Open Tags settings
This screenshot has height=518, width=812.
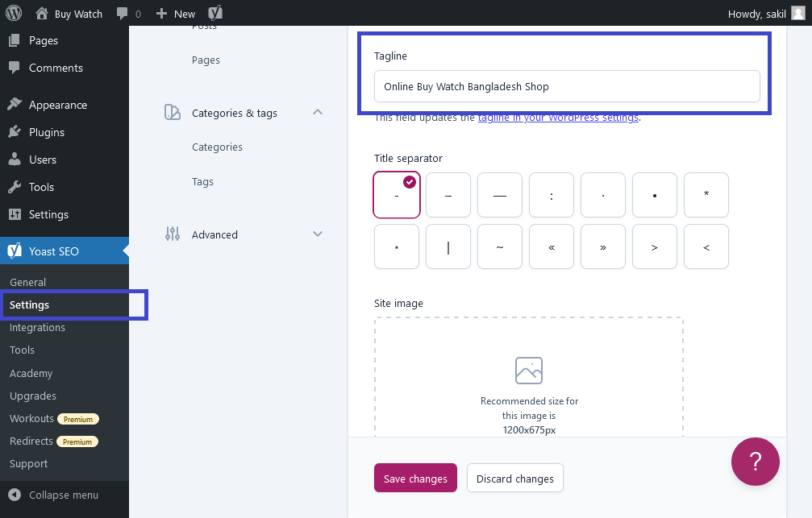point(202,181)
